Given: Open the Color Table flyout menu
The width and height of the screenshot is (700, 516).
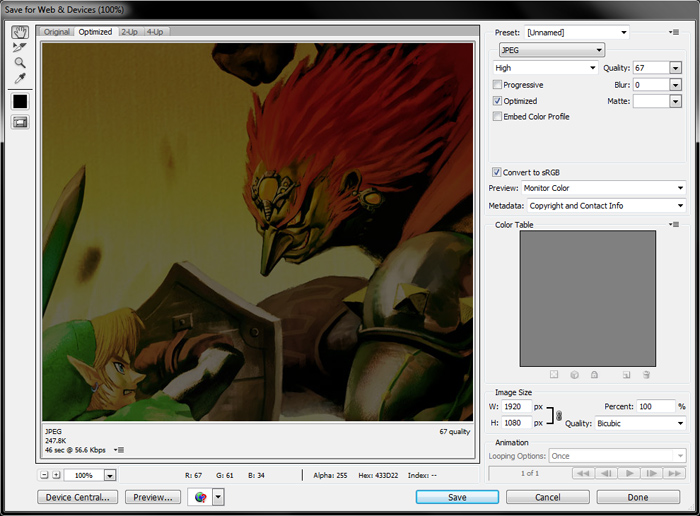Looking at the screenshot, I should 675,225.
